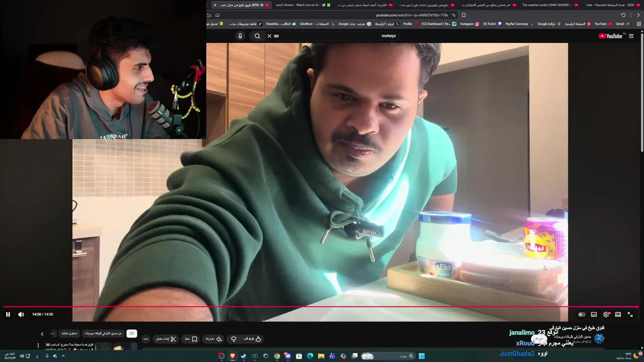This screenshot has width=644, height=362.
Task: Toggle the autoplay switch in the player
Action: [581, 314]
